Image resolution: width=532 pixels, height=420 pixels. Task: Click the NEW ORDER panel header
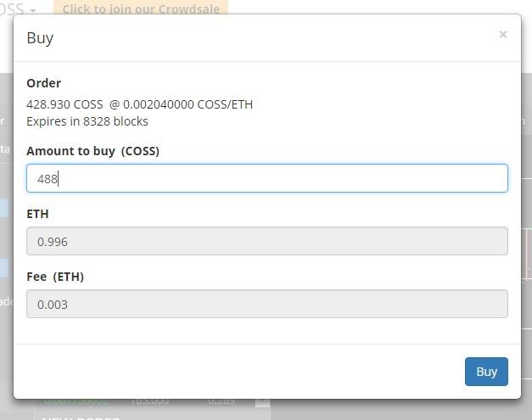pyautogui.click(x=79, y=417)
